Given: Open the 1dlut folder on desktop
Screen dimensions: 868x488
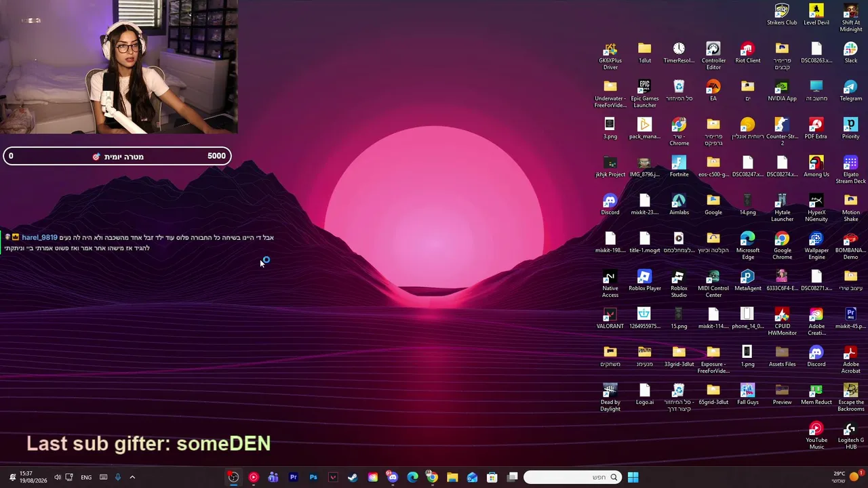Looking at the screenshot, I should [x=644, y=52].
